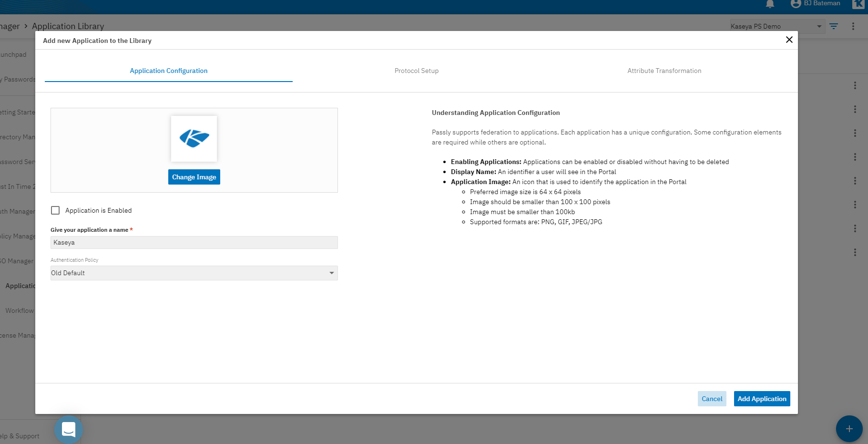Click the BJ Bateman user account icon
Viewport: 868px width, 444px height.
point(796,3)
